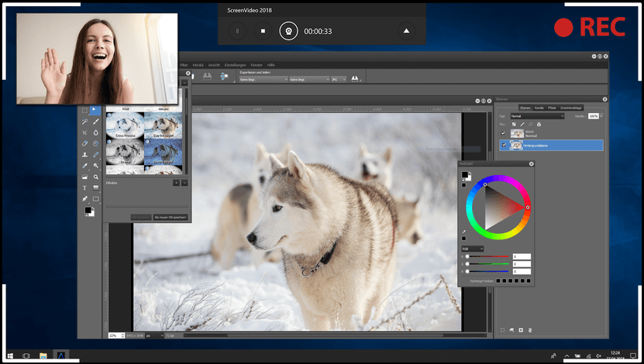The image size is (644, 364).
Task: Select the magic wand tool
Action: 84,122
